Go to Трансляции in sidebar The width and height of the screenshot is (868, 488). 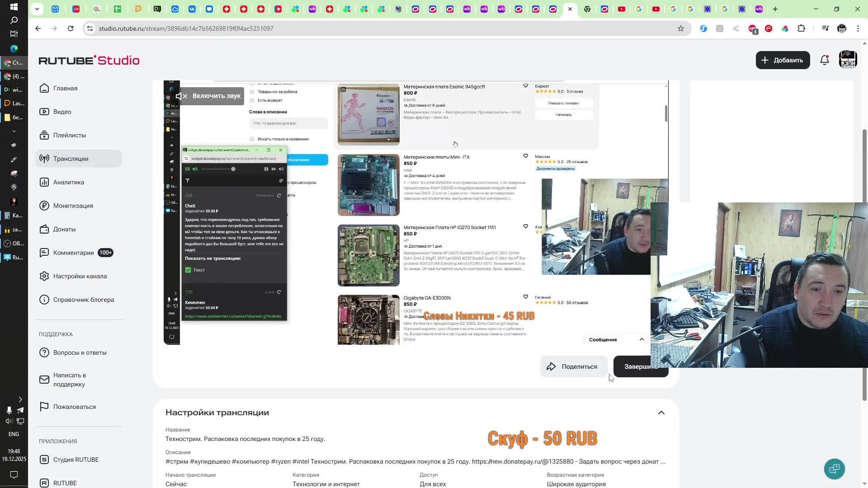pyautogui.click(x=71, y=159)
